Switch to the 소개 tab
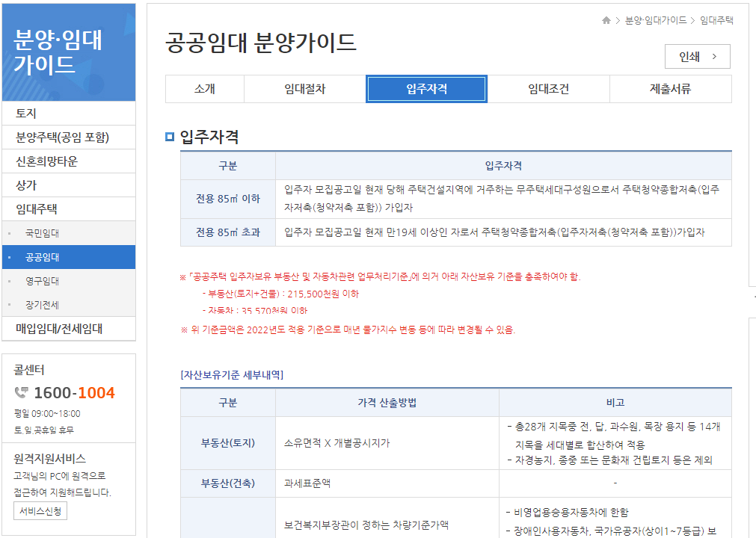756x538 pixels. click(x=203, y=89)
